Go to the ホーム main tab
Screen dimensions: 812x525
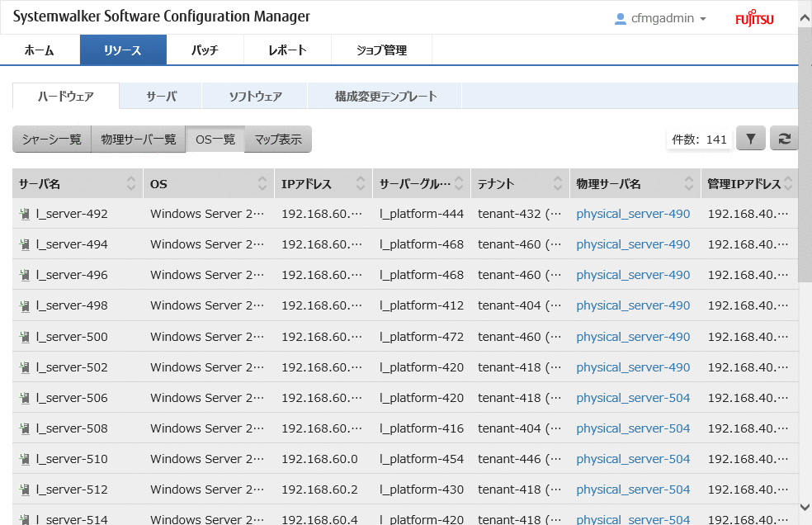pyautogui.click(x=40, y=50)
